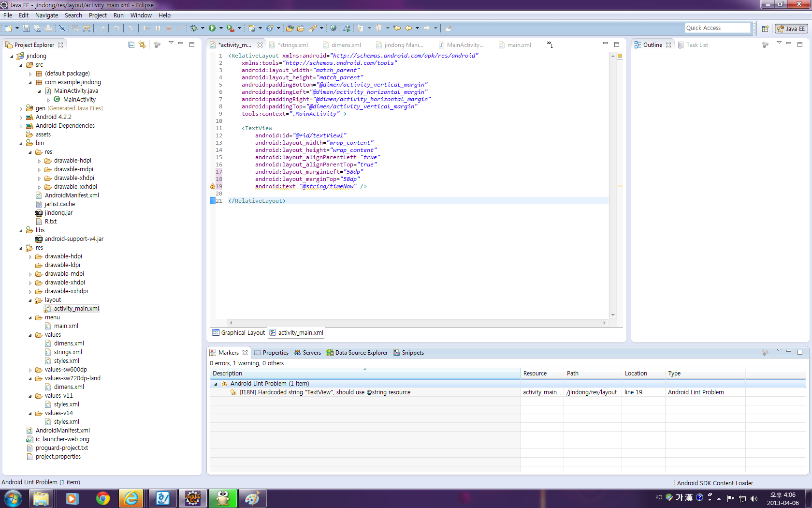Click the New file toolbar icon
The width and height of the screenshot is (812, 508).
click(x=8, y=29)
